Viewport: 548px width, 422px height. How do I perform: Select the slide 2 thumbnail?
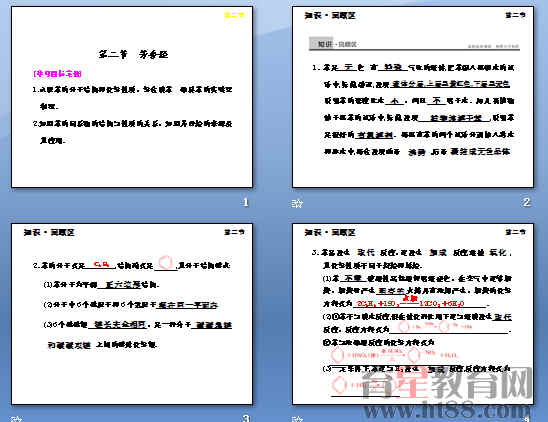413,97
